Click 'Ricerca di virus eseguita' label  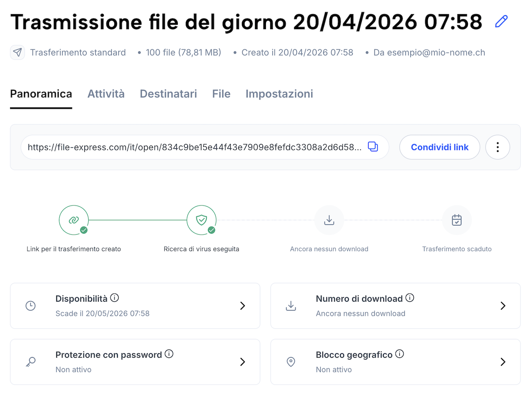(x=201, y=249)
